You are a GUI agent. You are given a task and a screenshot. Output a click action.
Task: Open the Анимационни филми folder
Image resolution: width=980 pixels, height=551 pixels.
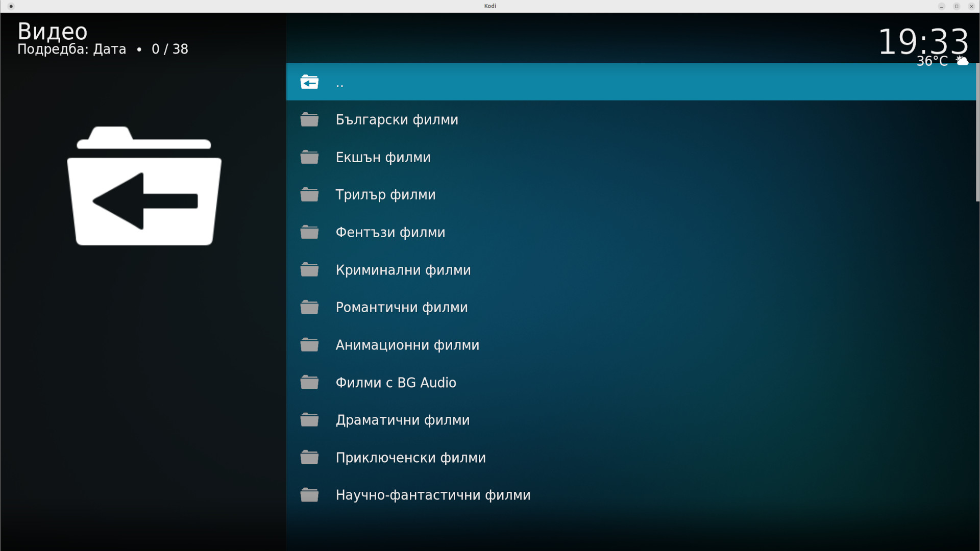631,345
